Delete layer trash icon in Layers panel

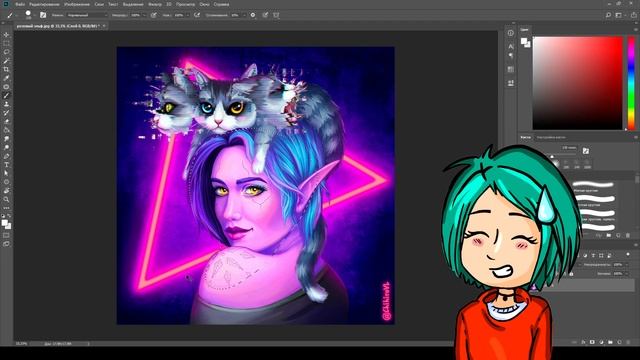tap(629, 342)
